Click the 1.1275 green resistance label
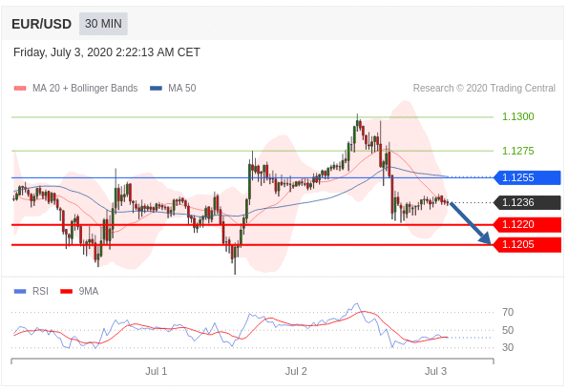This screenshot has height=392, width=568. pos(518,151)
